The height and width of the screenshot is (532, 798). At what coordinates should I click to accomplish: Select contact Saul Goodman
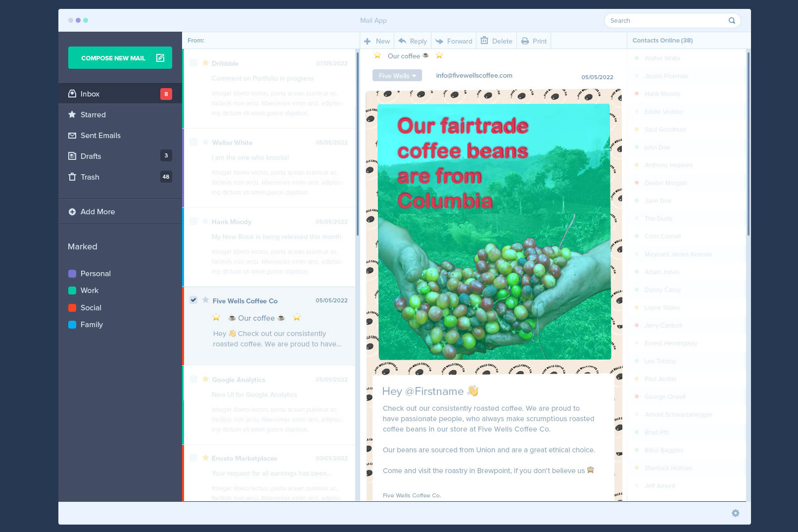[x=665, y=129]
